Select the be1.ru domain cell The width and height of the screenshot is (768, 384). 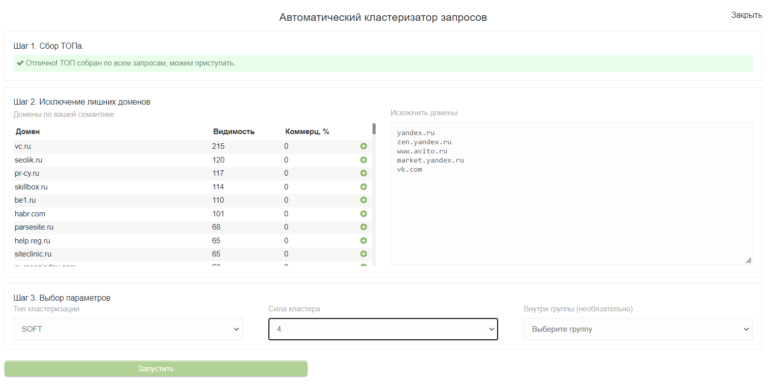[25, 200]
